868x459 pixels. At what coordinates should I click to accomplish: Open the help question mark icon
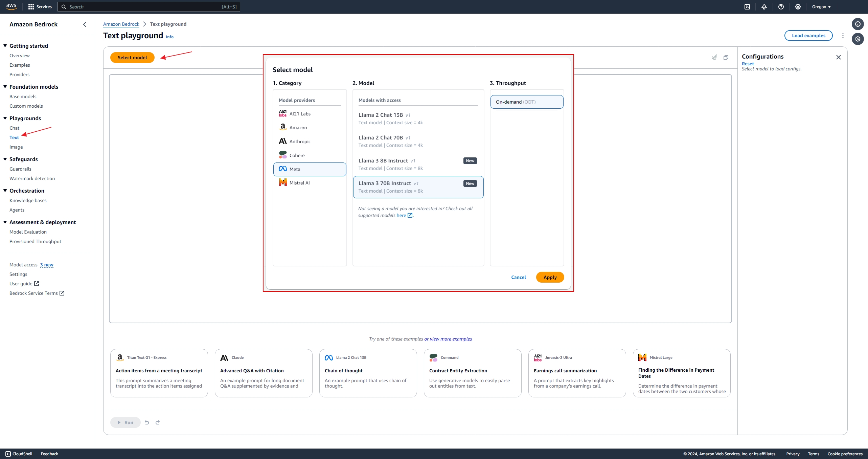(x=781, y=7)
